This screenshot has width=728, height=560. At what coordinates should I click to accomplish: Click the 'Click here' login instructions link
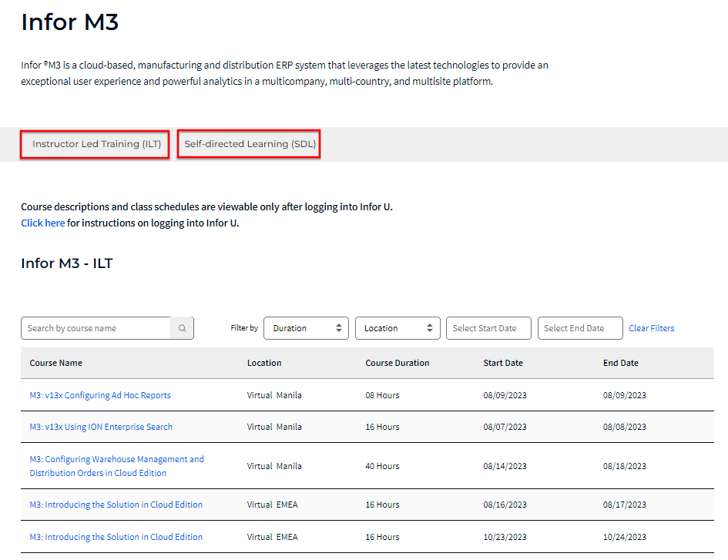(43, 223)
